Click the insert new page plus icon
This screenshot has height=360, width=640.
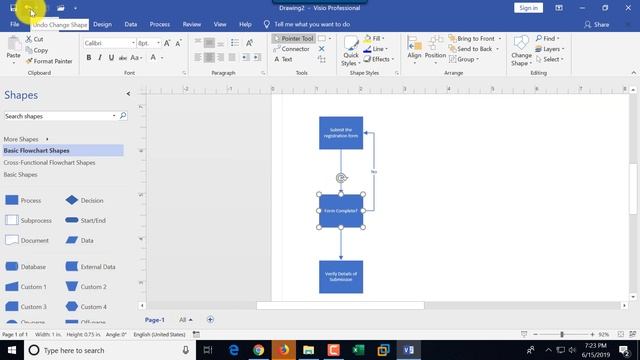tap(210, 320)
